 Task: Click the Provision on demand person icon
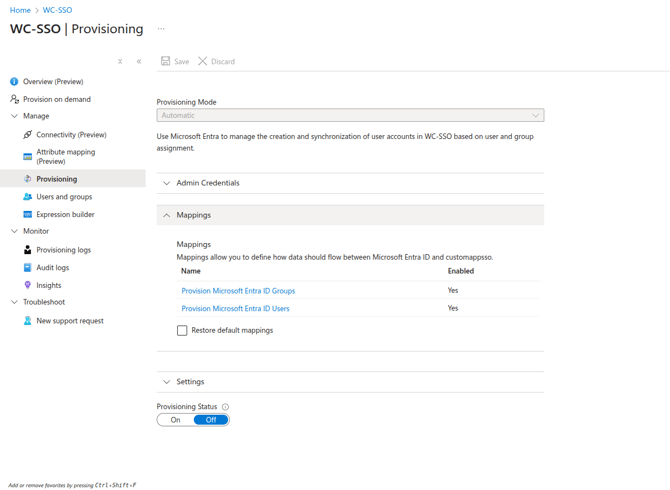pos(14,99)
